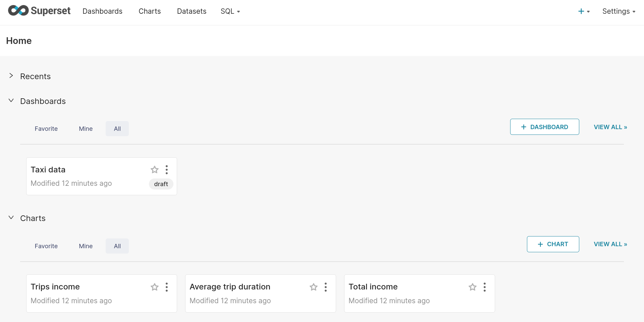Go to Datasets in the navbar
Screen dimensions: 644x322
pyautogui.click(x=192, y=11)
